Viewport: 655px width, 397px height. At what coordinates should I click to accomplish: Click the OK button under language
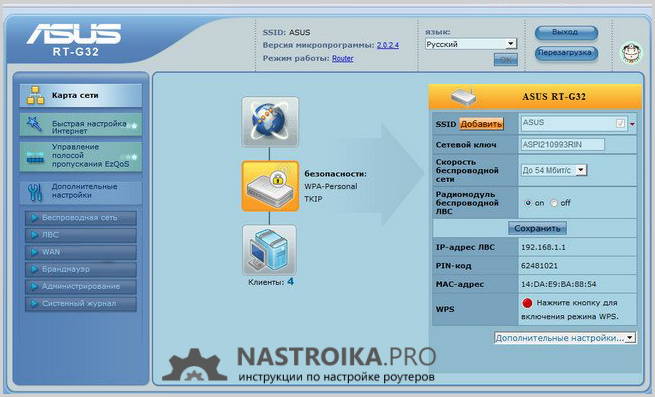[505, 59]
